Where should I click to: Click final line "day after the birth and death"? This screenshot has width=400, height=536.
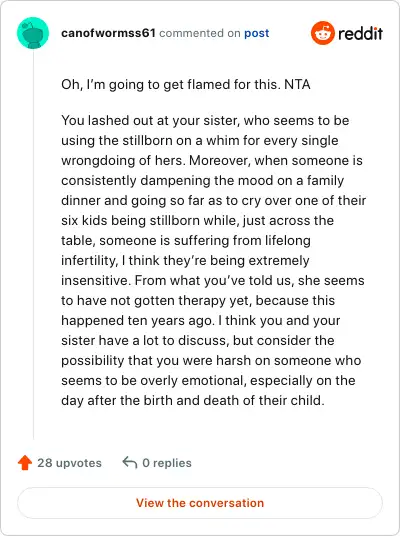point(193,400)
